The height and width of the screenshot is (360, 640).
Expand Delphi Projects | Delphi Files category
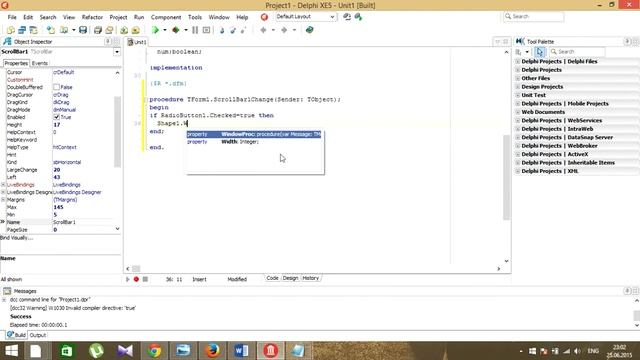[x=518, y=61]
